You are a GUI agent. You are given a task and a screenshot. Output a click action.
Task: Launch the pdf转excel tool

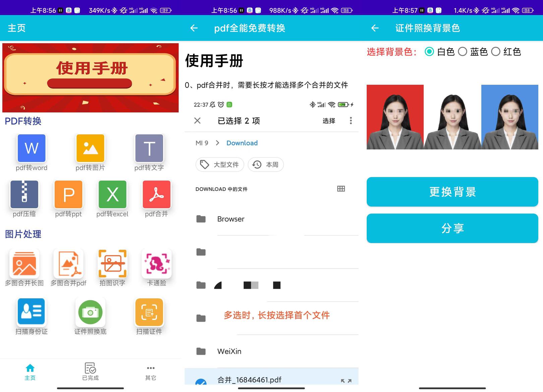pyautogui.click(x=112, y=194)
